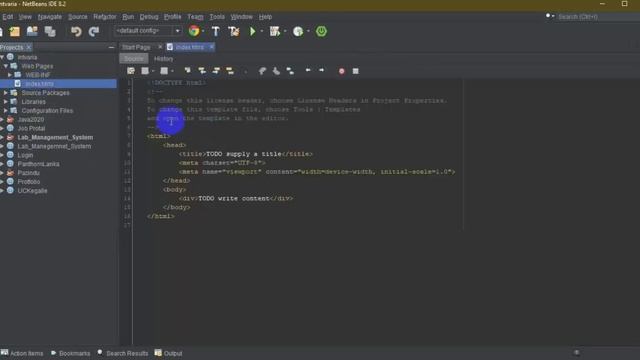This screenshot has width=640, height=360.
Task: Open the Debug Project dropdown arrow
Action: pyautogui.click(x=285, y=31)
